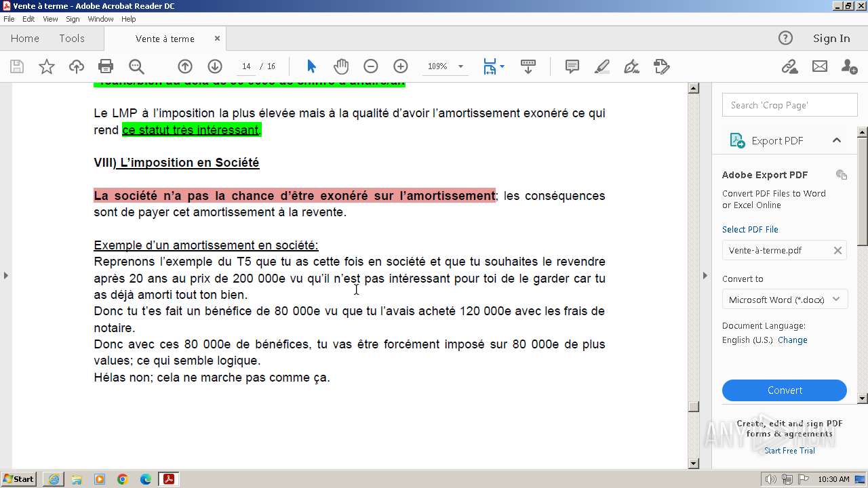Viewport: 868px width, 488px height.
Task: Send the file by email
Action: 820,66
